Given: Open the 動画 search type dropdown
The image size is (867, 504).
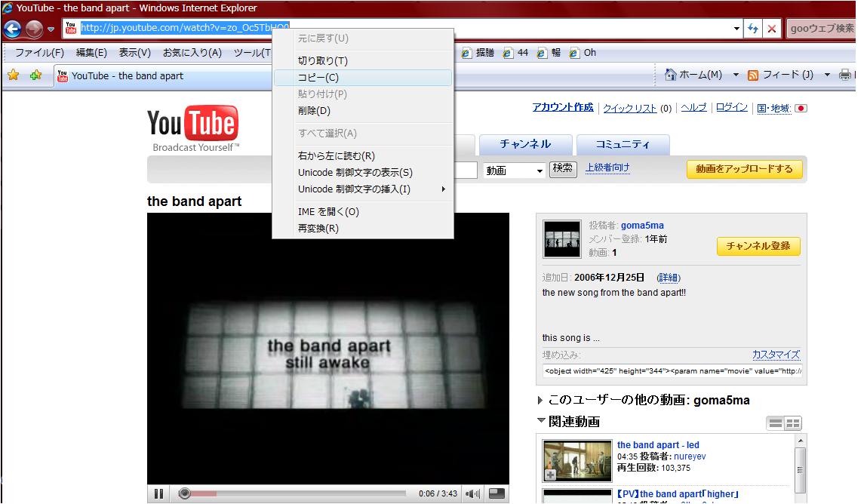Looking at the screenshot, I should 514,171.
